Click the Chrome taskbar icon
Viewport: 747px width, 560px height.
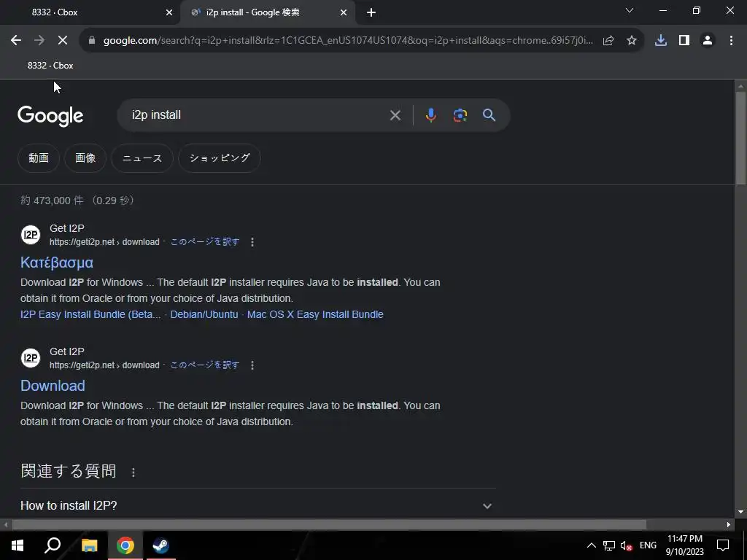click(125, 545)
